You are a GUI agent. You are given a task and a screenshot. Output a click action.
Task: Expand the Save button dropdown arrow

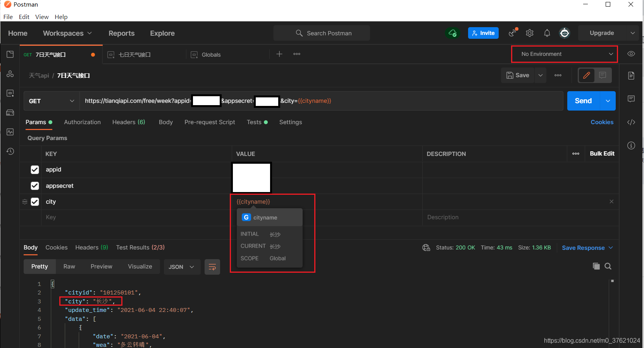(541, 75)
